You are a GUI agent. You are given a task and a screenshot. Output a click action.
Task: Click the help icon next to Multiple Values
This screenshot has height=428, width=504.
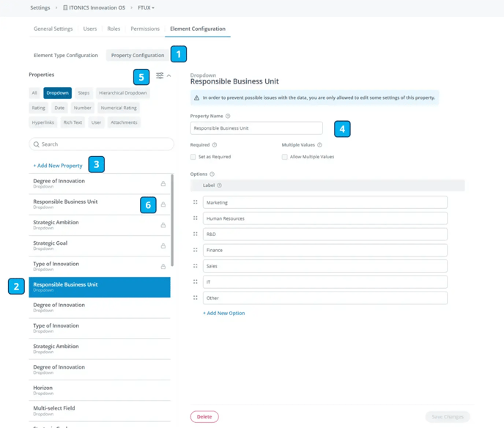319,145
